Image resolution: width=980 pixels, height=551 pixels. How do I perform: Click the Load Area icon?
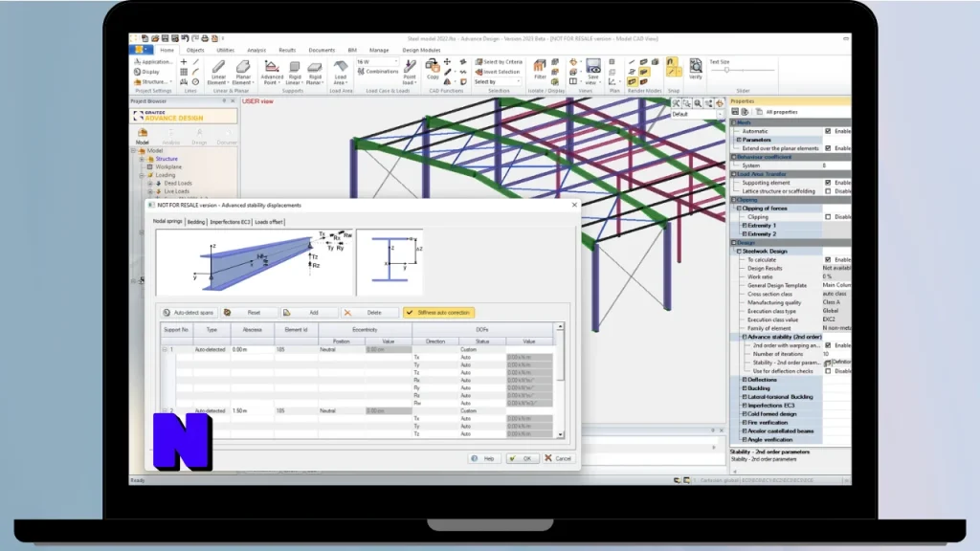[341, 66]
